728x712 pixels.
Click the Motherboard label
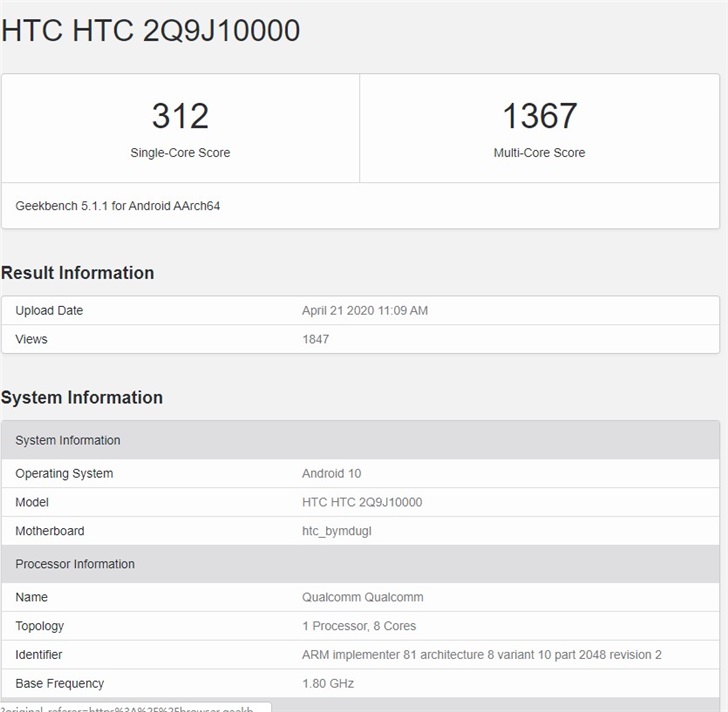click(x=50, y=531)
